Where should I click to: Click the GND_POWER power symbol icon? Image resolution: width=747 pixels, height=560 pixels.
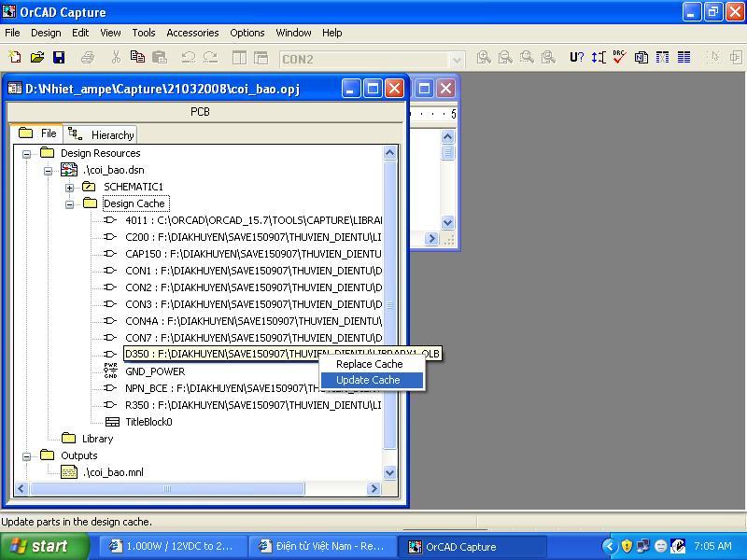(x=110, y=371)
